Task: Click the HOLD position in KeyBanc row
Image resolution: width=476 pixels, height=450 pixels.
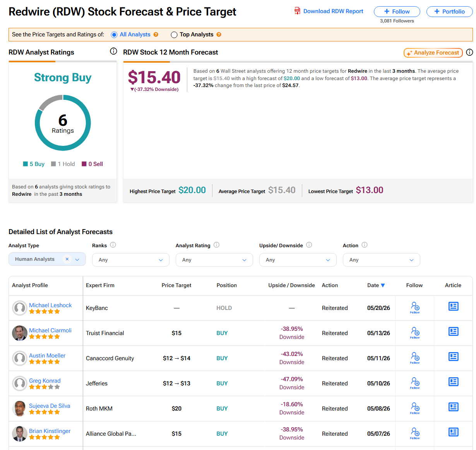Action: click(224, 308)
